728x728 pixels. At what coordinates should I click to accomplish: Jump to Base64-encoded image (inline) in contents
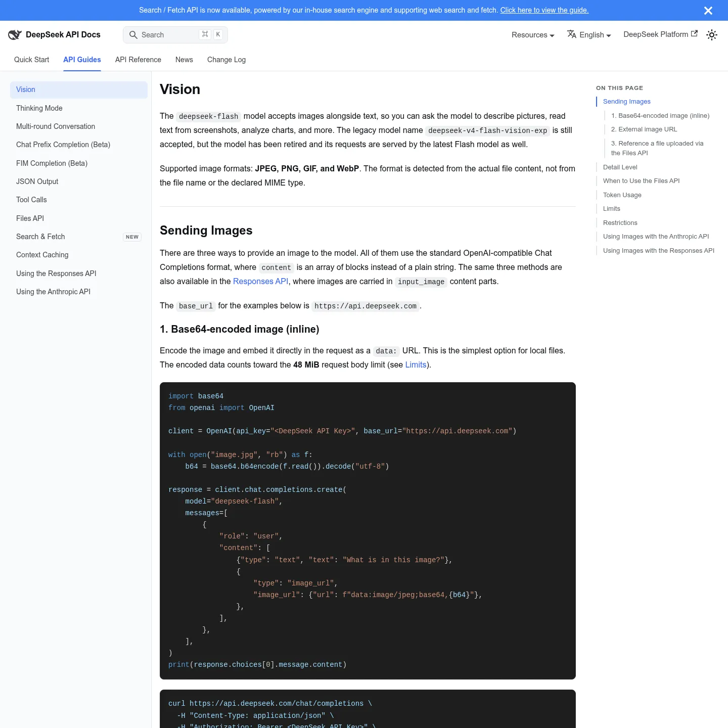click(660, 116)
